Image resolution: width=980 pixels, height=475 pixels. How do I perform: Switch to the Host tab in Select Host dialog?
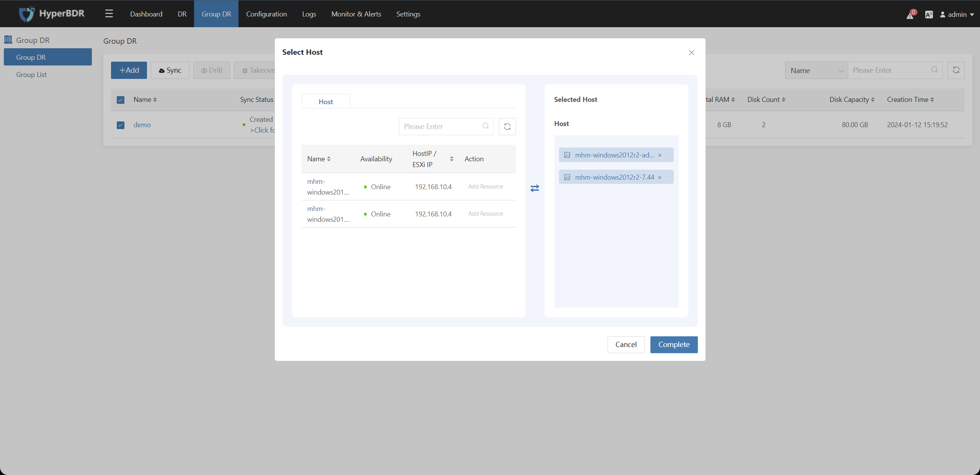tap(326, 101)
